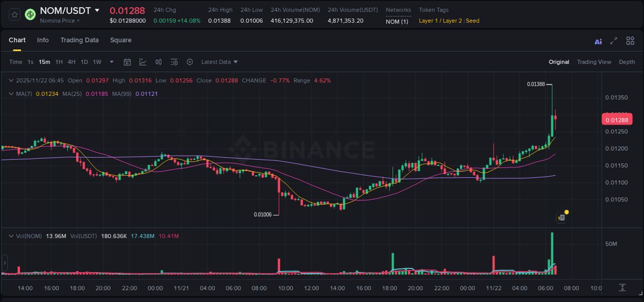Open the Depth view tab
The image size is (644, 302).
(626, 62)
